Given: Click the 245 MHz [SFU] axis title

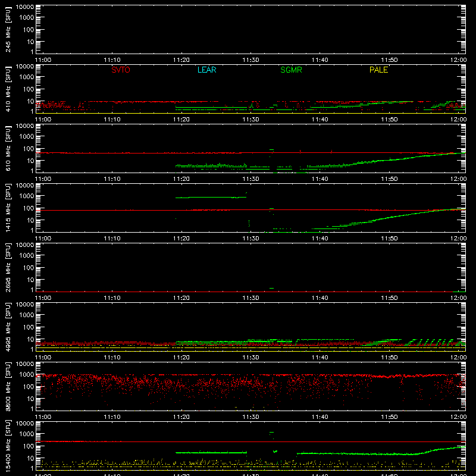Looking at the screenshot, I should pos(8,29).
